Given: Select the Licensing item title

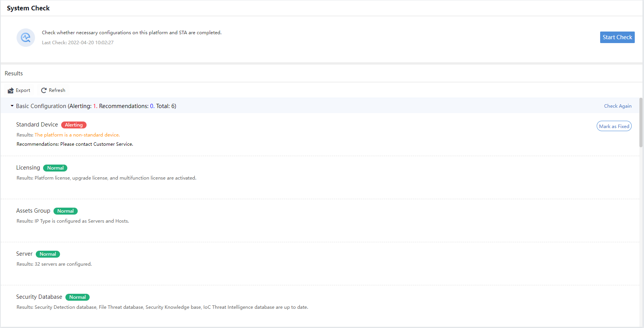Looking at the screenshot, I should tap(28, 168).
